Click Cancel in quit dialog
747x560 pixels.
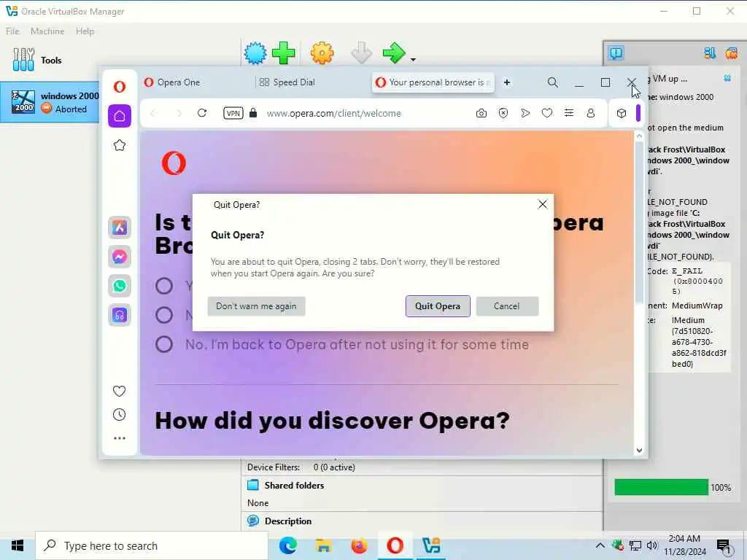click(x=507, y=306)
